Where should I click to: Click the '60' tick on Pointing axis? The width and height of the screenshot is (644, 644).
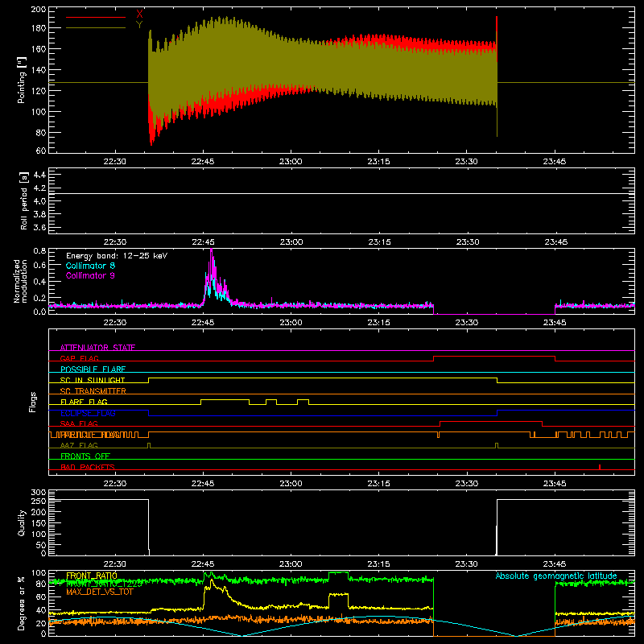coord(41,151)
